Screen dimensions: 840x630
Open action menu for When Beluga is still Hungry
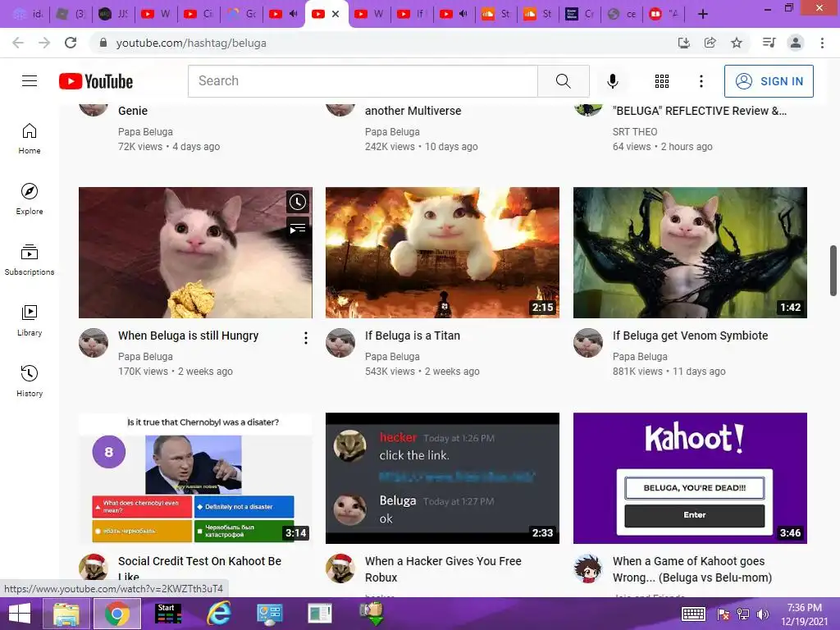(x=305, y=338)
